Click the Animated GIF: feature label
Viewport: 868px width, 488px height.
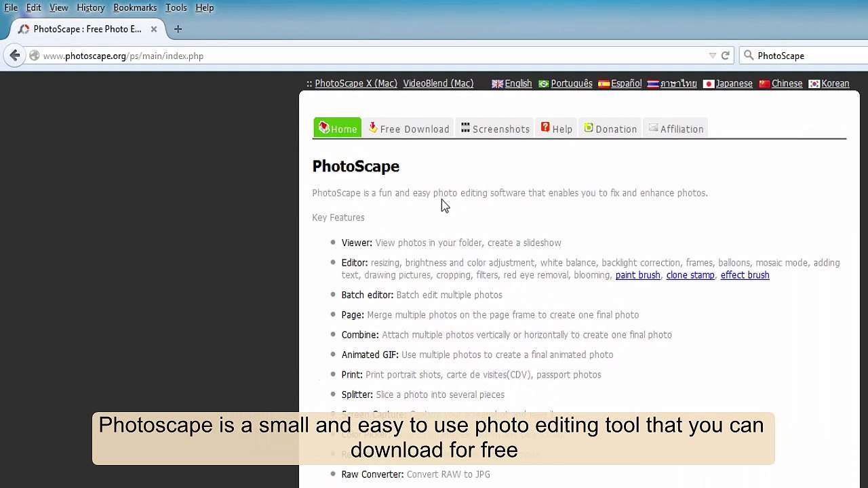[x=370, y=354]
